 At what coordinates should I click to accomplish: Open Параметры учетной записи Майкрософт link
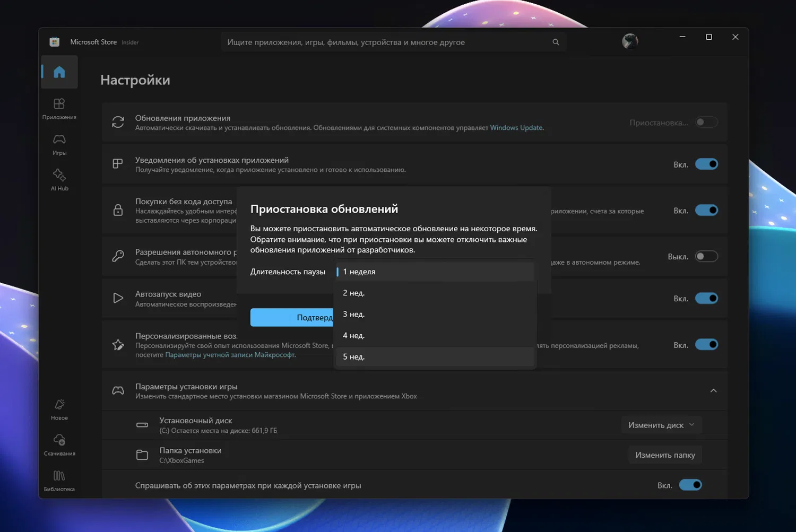pos(230,355)
